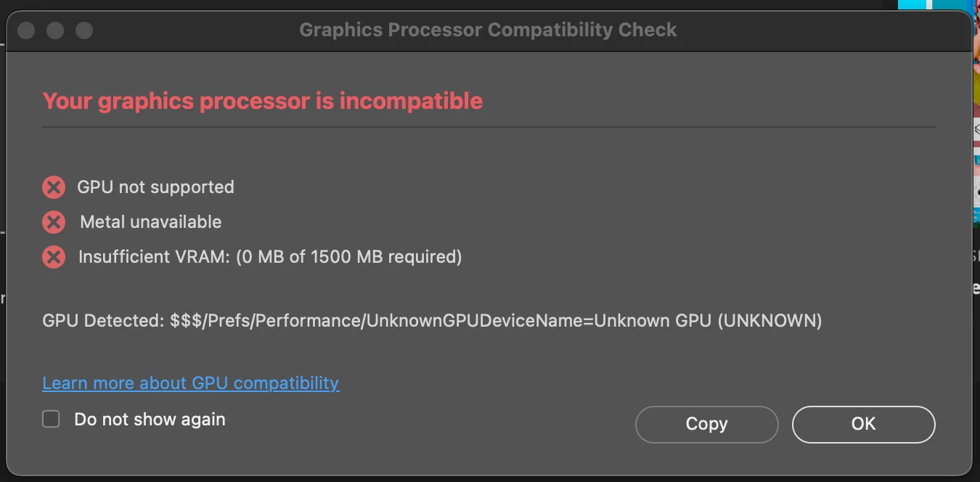Click the zoom button in the title bar
980x482 pixels.
click(x=84, y=30)
